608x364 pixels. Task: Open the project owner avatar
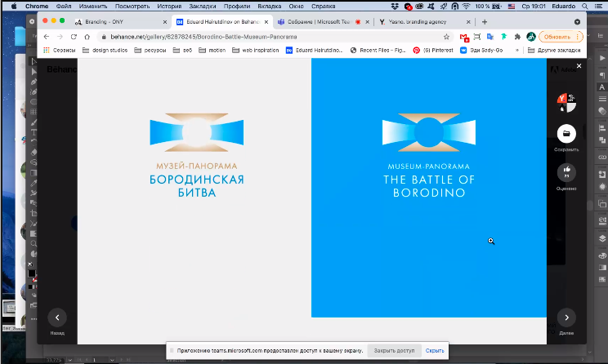pos(566,103)
